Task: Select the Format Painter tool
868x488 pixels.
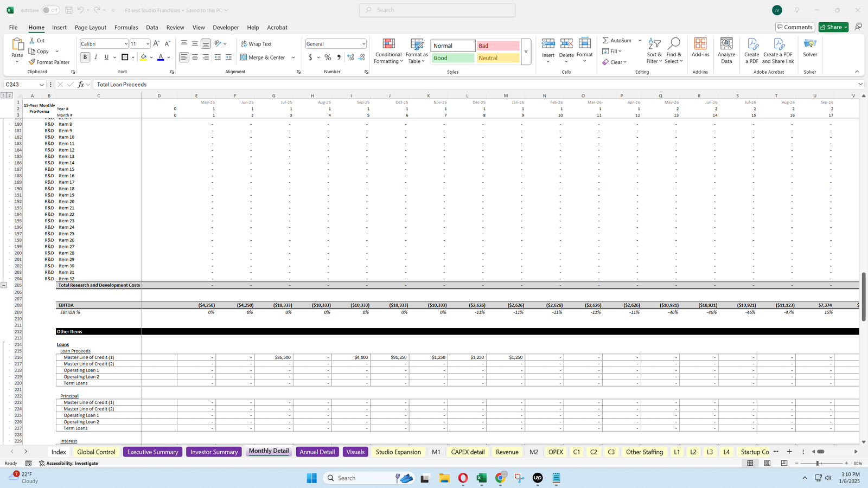Action: click(x=49, y=62)
